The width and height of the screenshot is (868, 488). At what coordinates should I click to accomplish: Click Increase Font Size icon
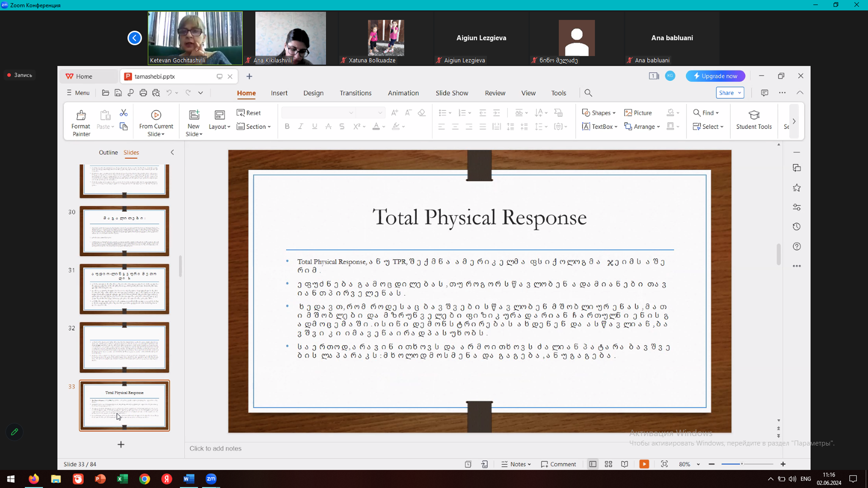394,113
